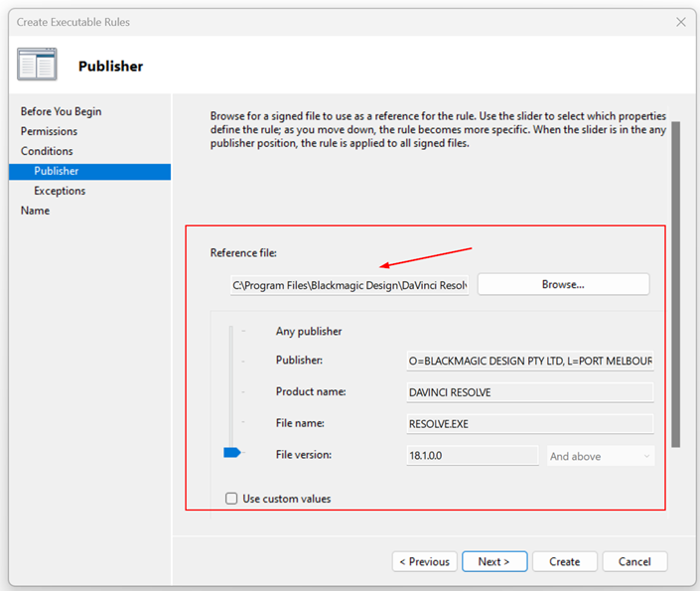Switch to Exceptions step in sidebar

pos(60,191)
